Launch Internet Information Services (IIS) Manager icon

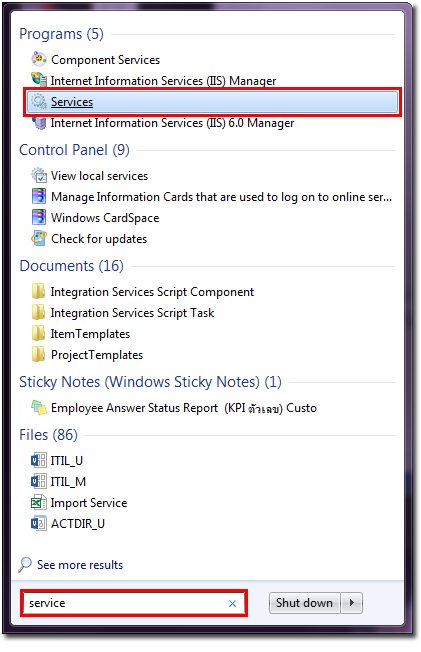coord(39,80)
